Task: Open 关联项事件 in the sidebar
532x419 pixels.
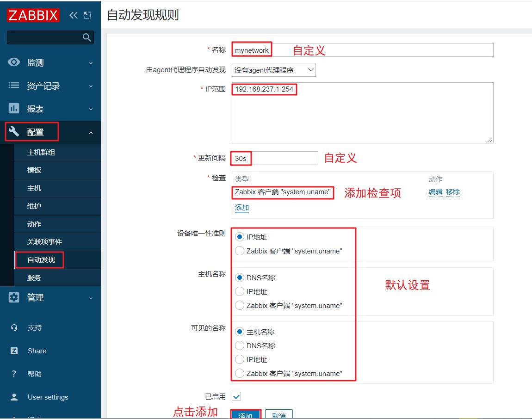Action: (x=44, y=241)
